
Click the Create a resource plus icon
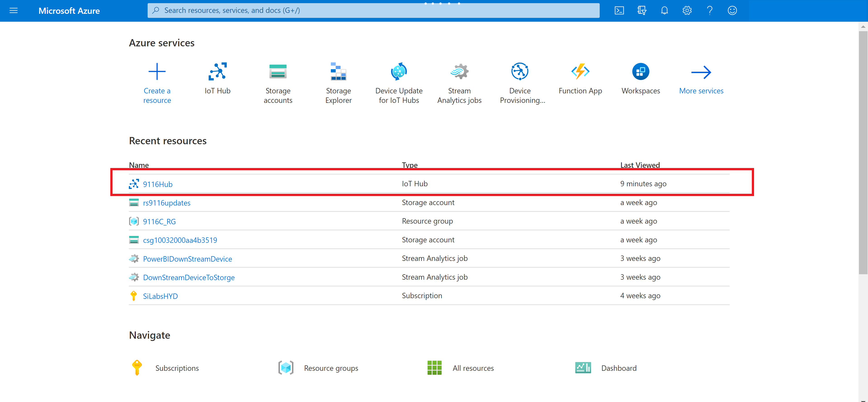coord(157,71)
